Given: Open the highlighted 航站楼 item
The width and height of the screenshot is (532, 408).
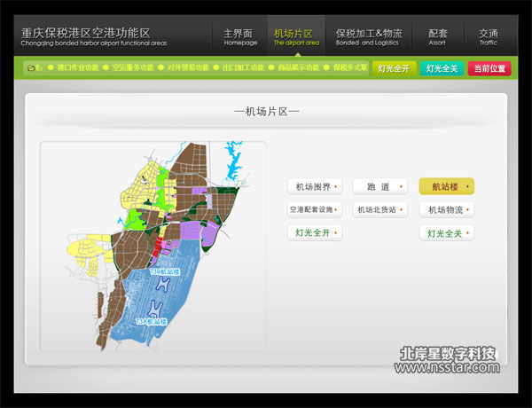Looking at the screenshot, I should tap(446, 186).
